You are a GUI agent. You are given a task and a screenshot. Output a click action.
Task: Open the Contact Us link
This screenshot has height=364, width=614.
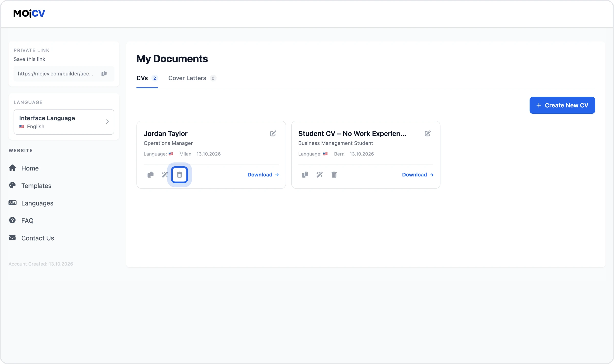click(38, 238)
